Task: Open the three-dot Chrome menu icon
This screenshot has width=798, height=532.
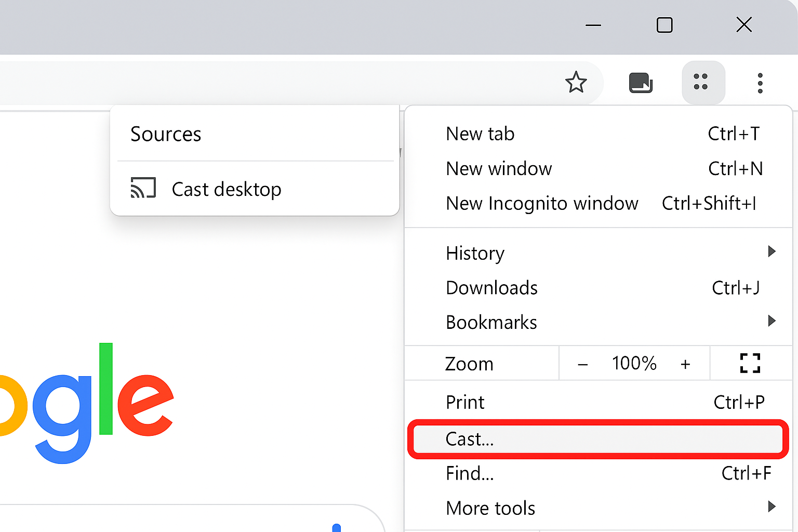Action: point(760,83)
